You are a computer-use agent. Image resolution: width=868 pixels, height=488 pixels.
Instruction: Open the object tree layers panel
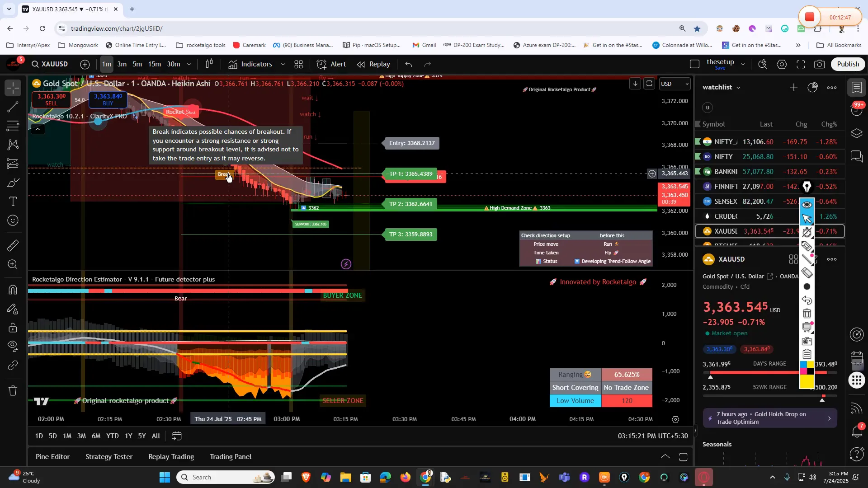click(x=857, y=134)
